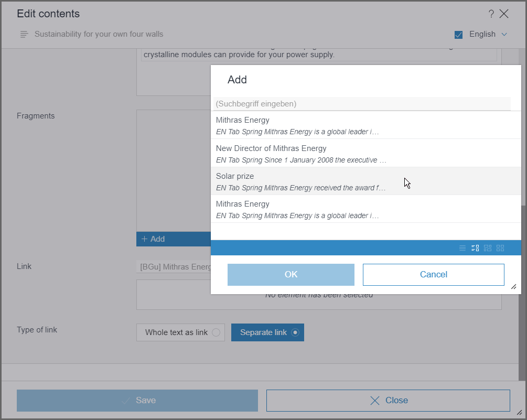Click the search term input in Add dialog
This screenshot has height=420, width=527.
362,104
